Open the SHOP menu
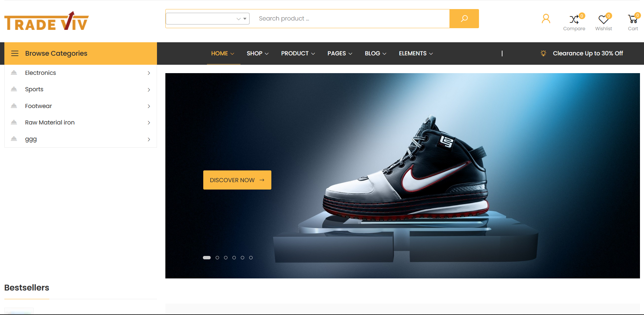This screenshot has width=644, height=315. pos(258,53)
